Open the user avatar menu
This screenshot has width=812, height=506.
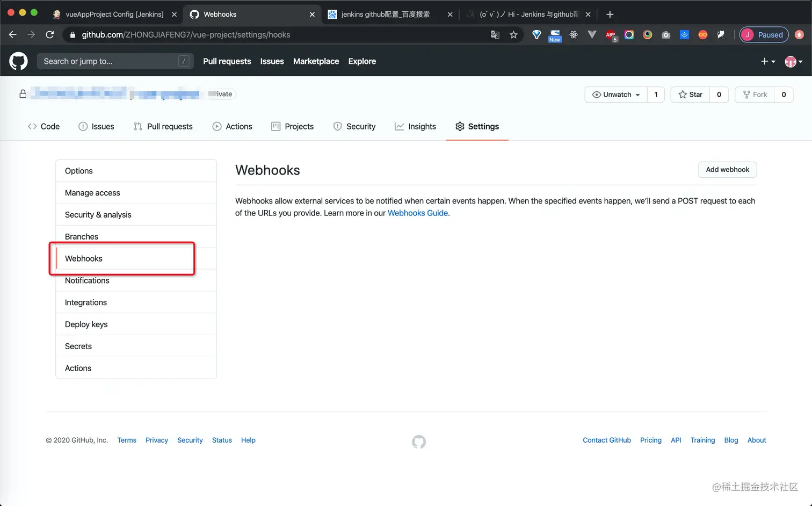click(793, 61)
